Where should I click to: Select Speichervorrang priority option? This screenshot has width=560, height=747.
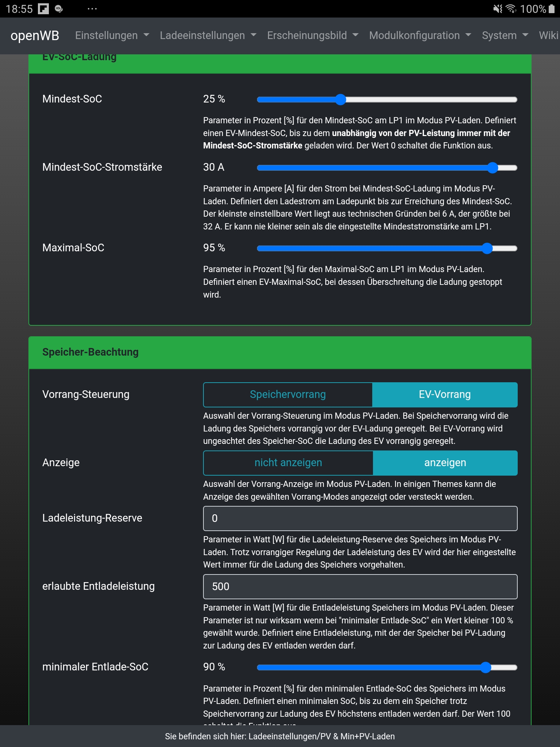coord(288,394)
